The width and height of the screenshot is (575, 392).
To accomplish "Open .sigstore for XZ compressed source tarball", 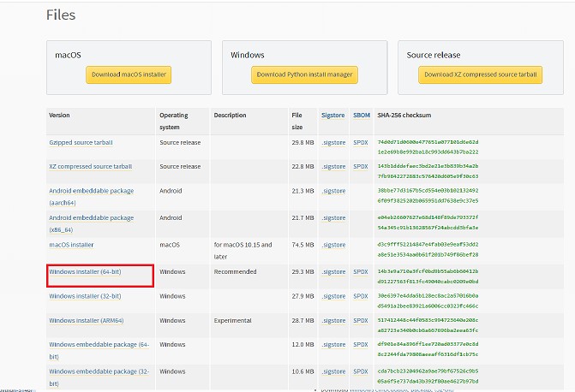I will [x=333, y=166].
